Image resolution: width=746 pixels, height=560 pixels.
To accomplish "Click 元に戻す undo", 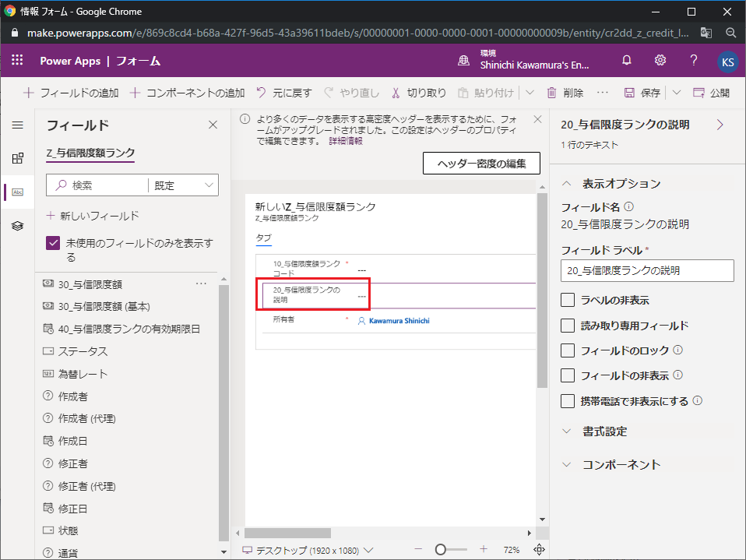I will [284, 93].
